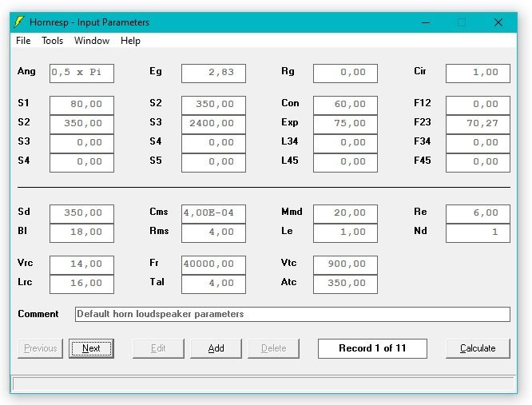This screenshot has height=405, width=532.
Task: Select the Fr field showing 40000,00
Action: (214, 265)
